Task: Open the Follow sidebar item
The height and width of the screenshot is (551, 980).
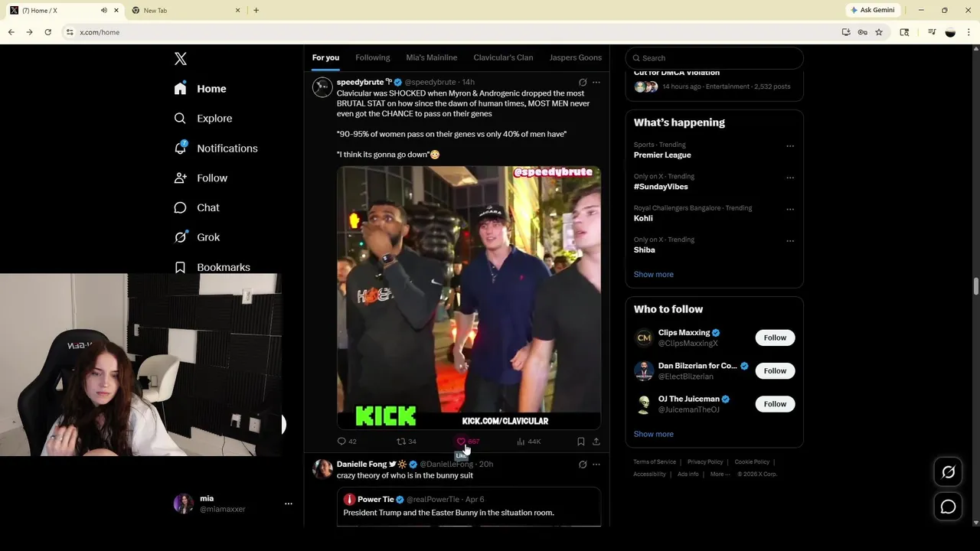Action: pyautogui.click(x=201, y=178)
